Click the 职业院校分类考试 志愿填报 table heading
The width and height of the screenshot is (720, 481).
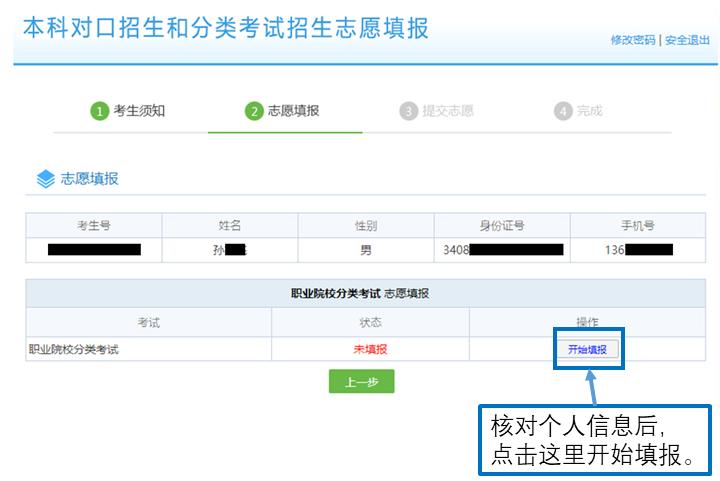tap(360, 293)
